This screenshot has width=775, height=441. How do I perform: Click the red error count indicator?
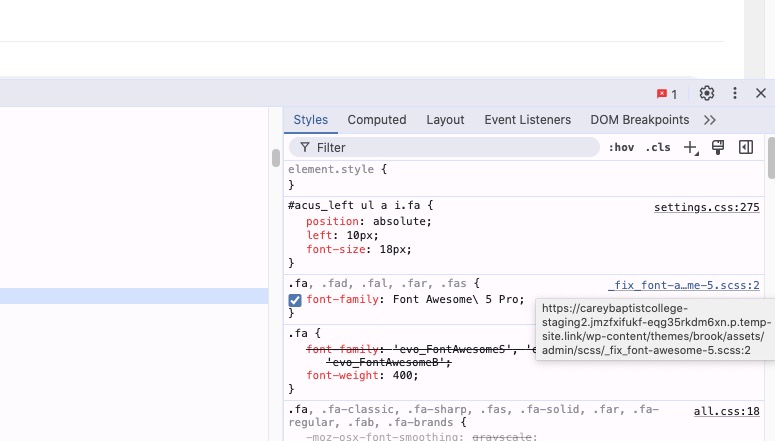pos(667,93)
